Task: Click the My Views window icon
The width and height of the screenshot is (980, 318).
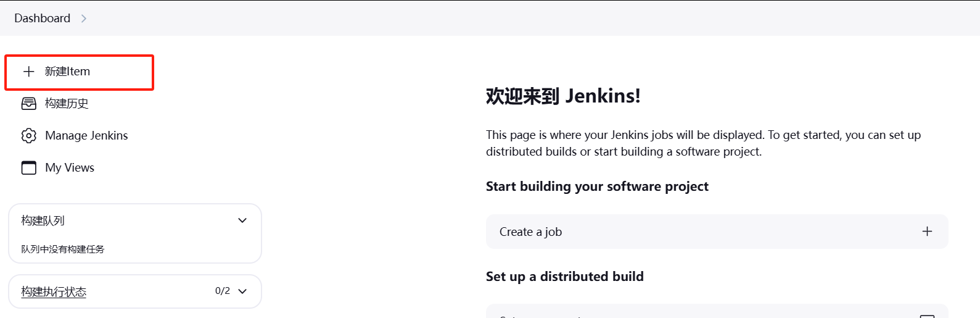Action: point(28,168)
